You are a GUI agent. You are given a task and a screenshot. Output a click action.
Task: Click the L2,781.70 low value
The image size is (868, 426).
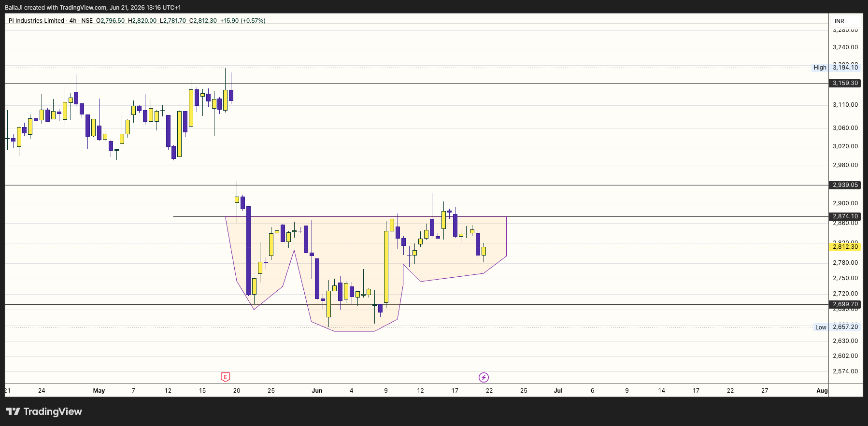173,21
